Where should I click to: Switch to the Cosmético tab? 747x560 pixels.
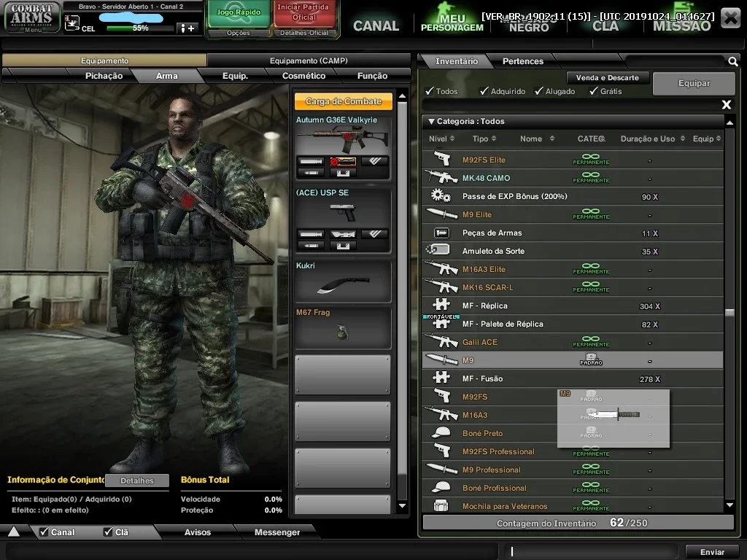303,76
